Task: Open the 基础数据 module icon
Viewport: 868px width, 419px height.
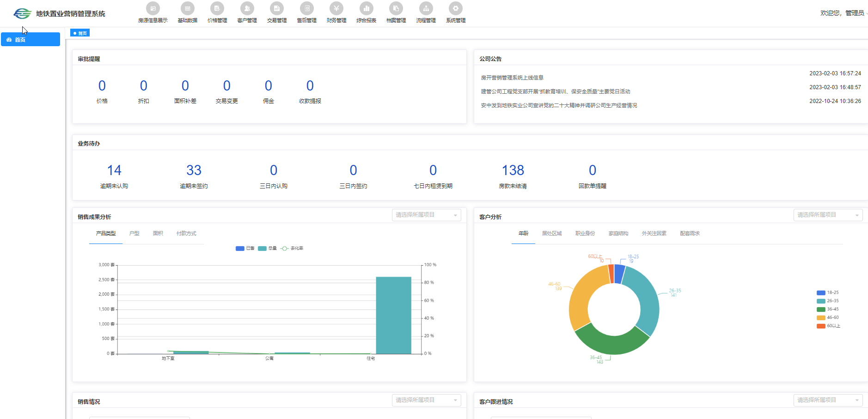Action: click(x=187, y=8)
